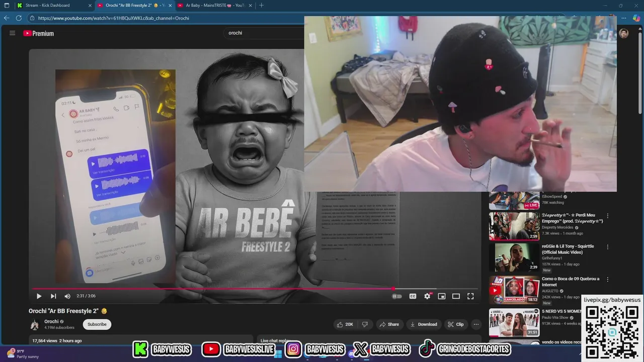Open the 5 NERD VS 5 WOMEN thumbnail
This screenshot has width=644, height=362.
(514, 322)
